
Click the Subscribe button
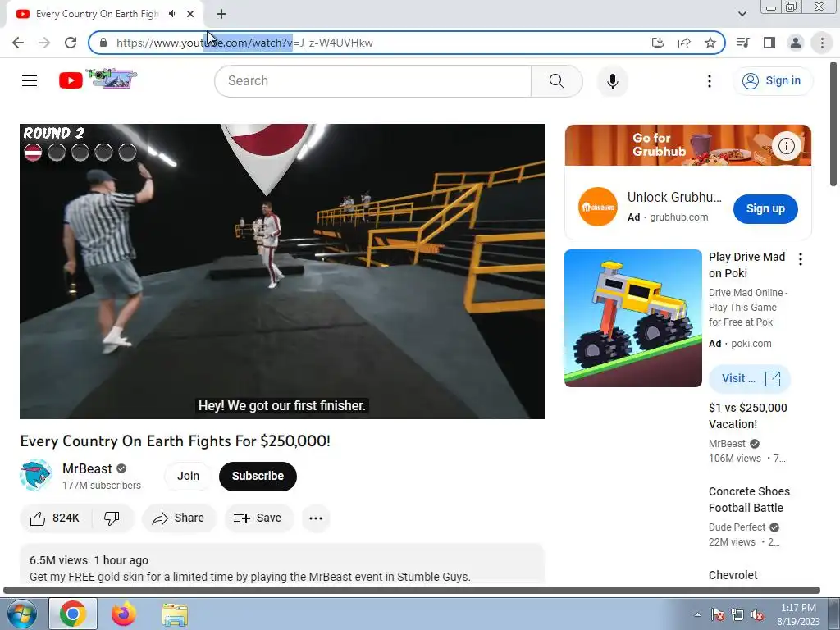pos(258,477)
